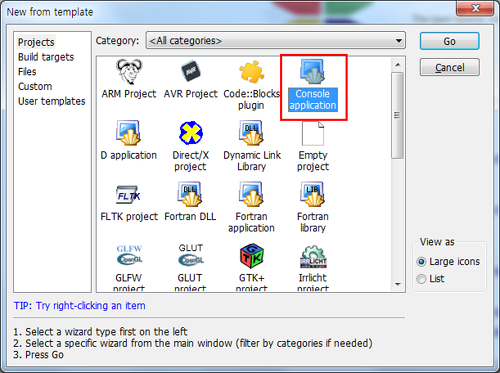Select the Console application icon
Image resolution: width=500 pixels, height=373 pixels.
pos(313,71)
